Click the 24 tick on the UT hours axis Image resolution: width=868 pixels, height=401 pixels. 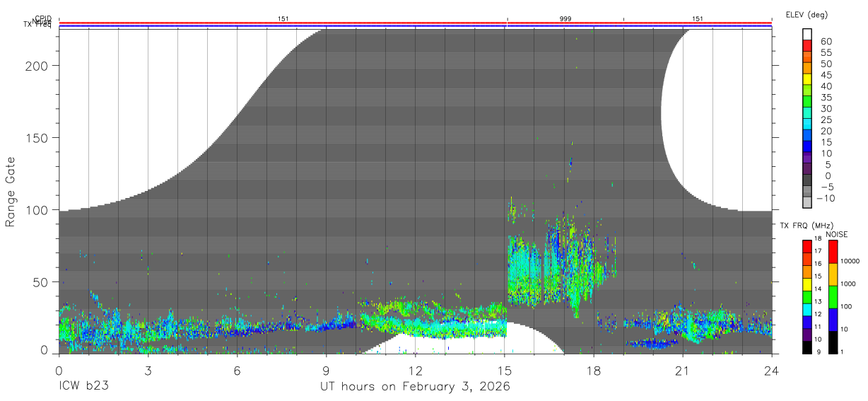click(x=772, y=370)
